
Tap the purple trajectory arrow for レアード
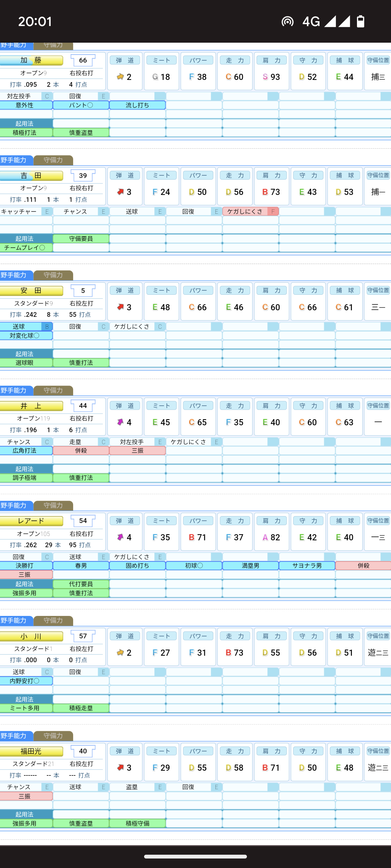click(x=120, y=537)
